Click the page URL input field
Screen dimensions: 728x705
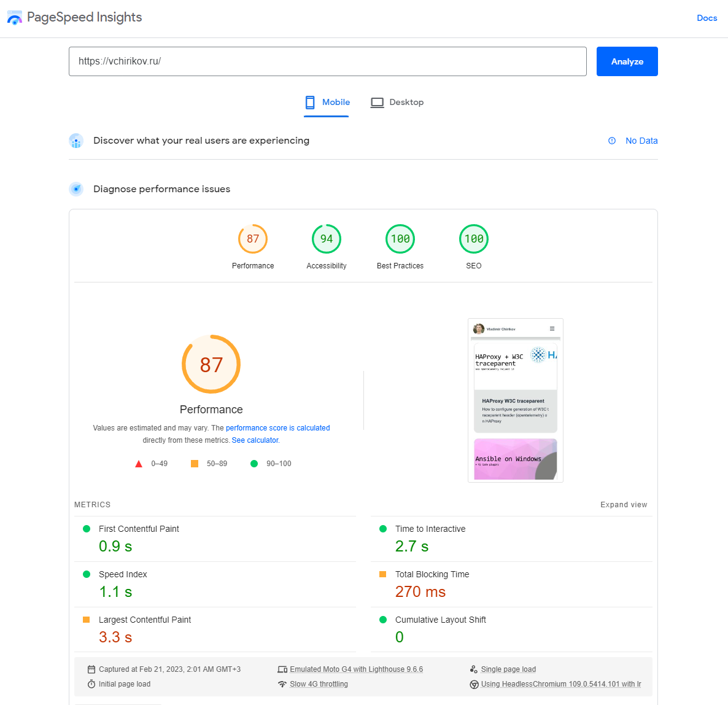tap(327, 61)
